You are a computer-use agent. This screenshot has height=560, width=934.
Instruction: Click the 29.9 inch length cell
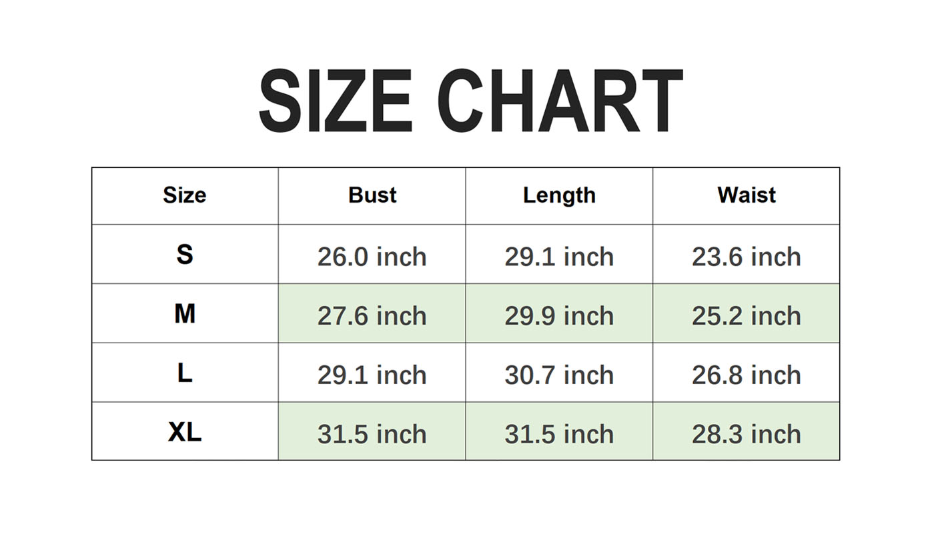(x=559, y=315)
